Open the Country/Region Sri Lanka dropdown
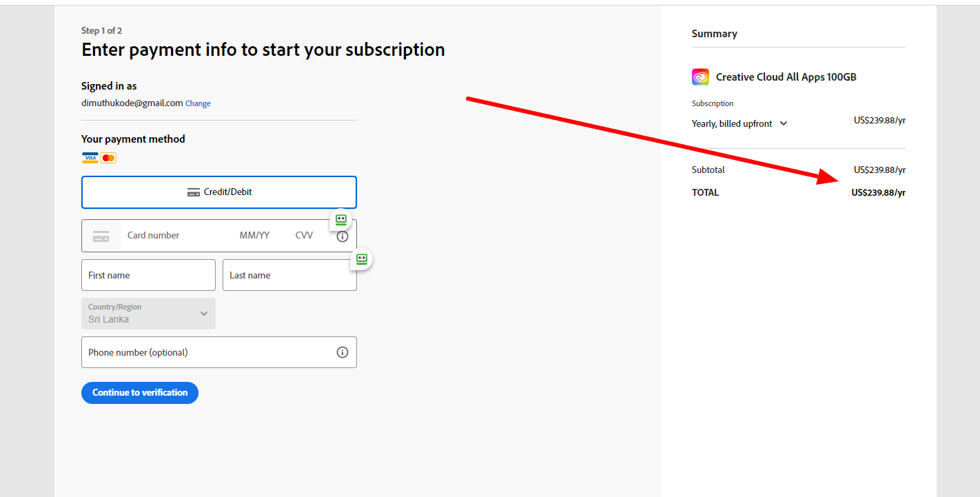This screenshot has width=980, height=497. [148, 314]
